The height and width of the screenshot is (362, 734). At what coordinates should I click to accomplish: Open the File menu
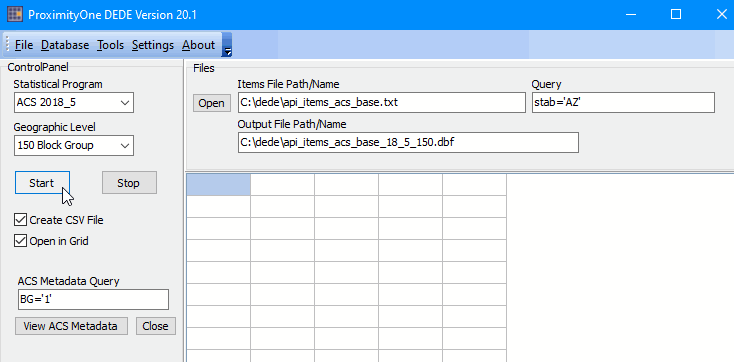[24, 45]
